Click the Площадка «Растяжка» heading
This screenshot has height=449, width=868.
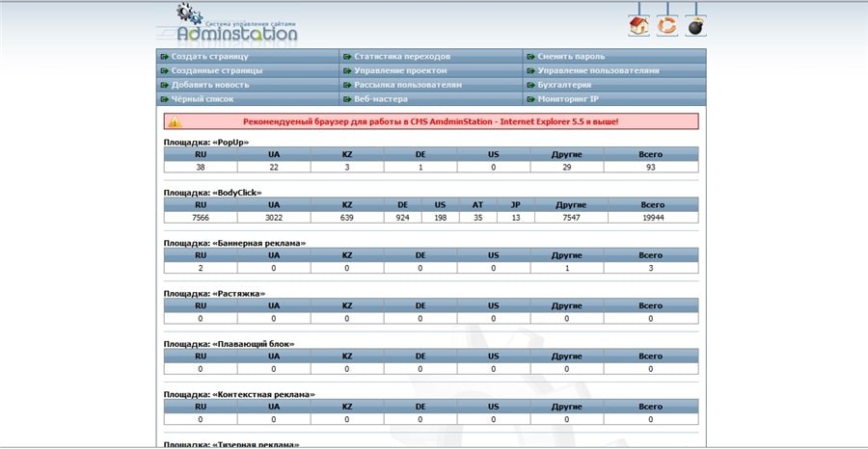pyautogui.click(x=214, y=293)
